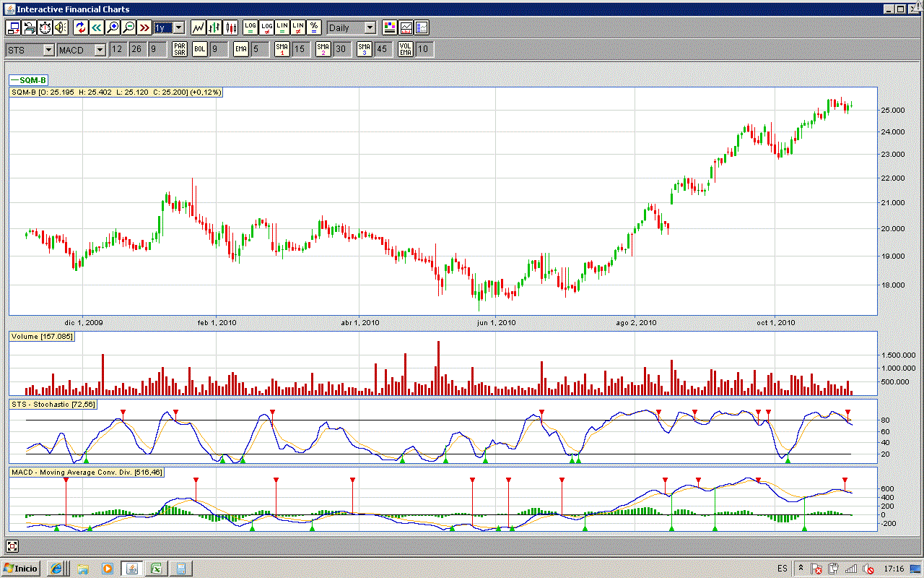Screen dimensions: 924x578
Task: Expand the Daily interval dropdown
Action: (370, 27)
